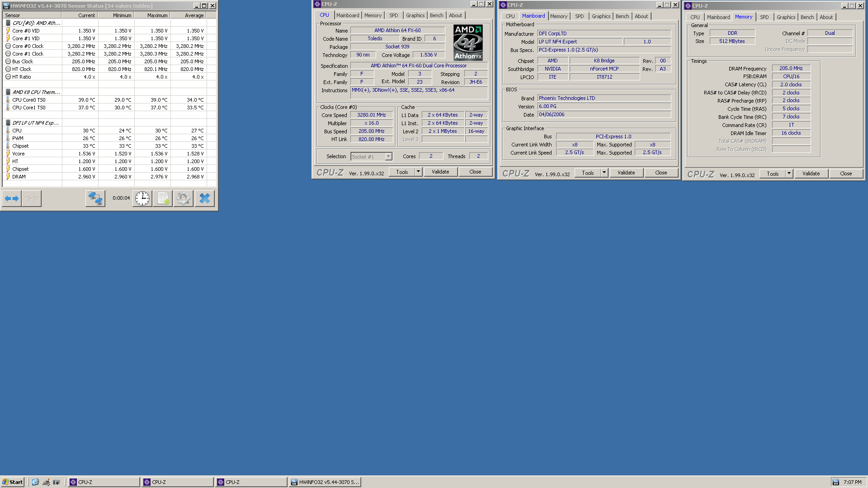Open HWiNFO32 from the taskbar
Image resolution: width=868 pixels, height=488 pixels.
point(325,482)
